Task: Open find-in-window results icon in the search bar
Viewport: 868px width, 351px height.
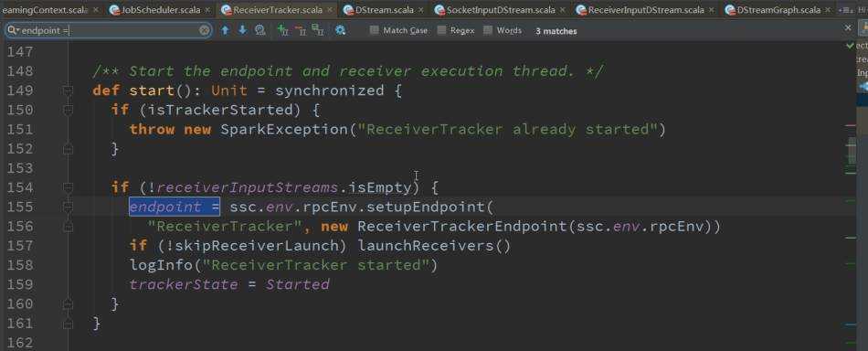Action: tap(260, 30)
